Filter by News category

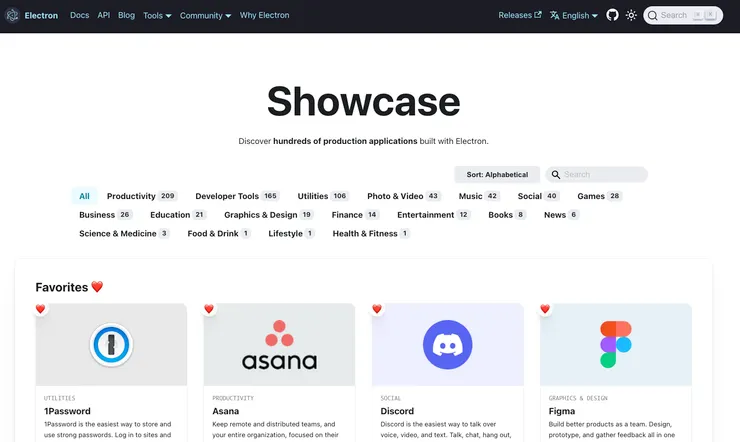coord(561,215)
